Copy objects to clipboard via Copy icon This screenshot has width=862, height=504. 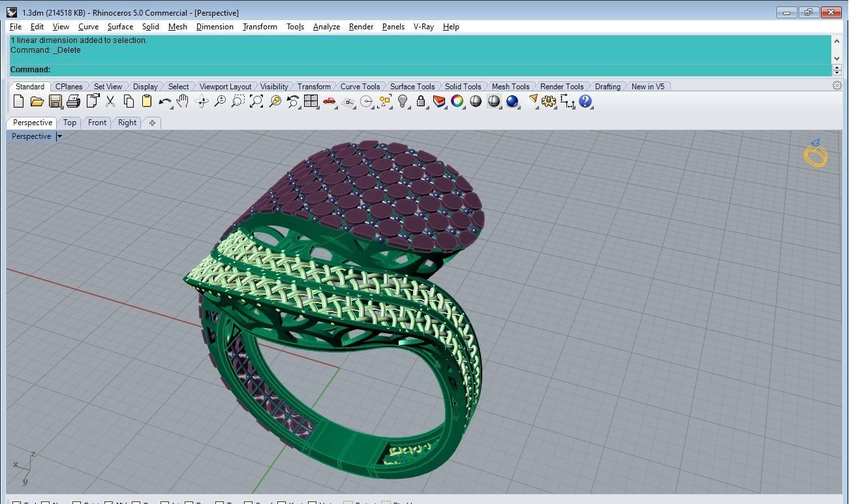pyautogui.click(x=129, y=101)
